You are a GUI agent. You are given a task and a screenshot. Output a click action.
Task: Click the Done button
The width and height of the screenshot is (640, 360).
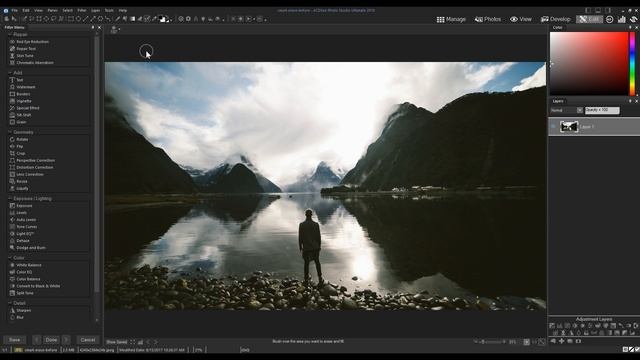pyautogui.click(x=51, y=340)
